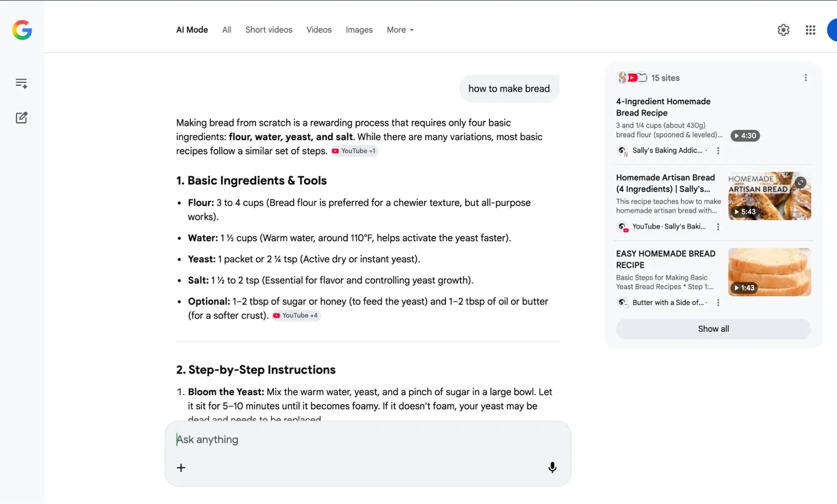Start a new search with the pencil icon
The height and width of the screenshot is (504, 837).
pos(21,118)
